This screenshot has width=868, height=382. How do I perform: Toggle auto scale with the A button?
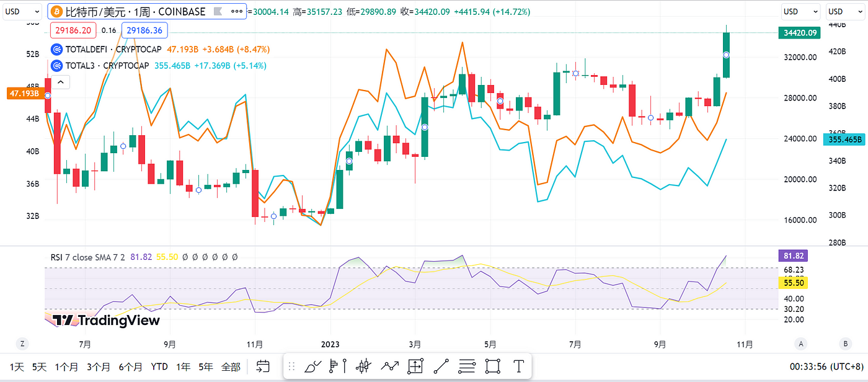pos(801,344)
